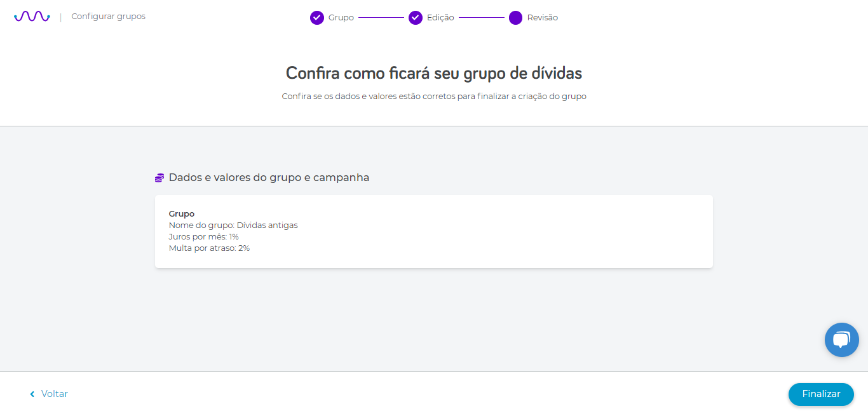This screenshot has width=868, height=411.
Task: Select the Edição step label
Action: point(440,18)
